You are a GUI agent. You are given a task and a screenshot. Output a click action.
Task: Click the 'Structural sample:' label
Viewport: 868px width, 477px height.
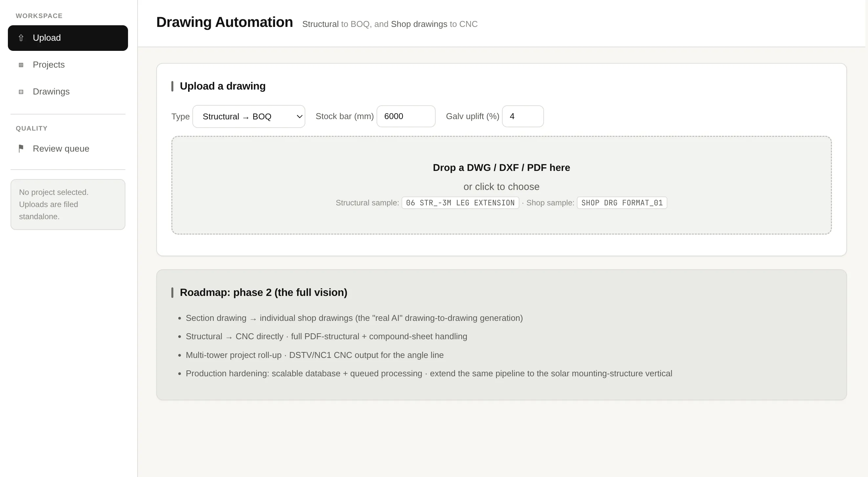pos(367,203)
